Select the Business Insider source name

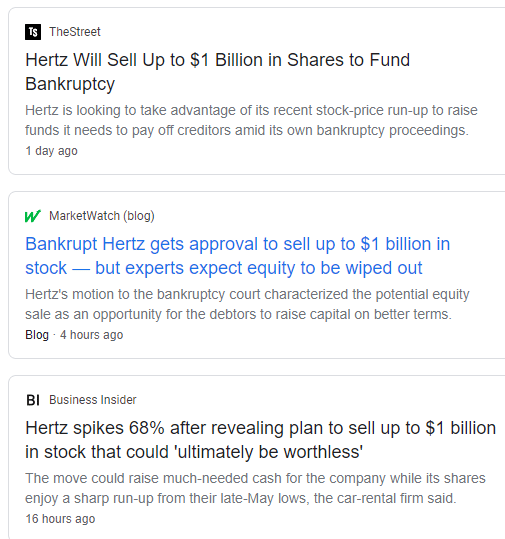[x=93, y=400]
